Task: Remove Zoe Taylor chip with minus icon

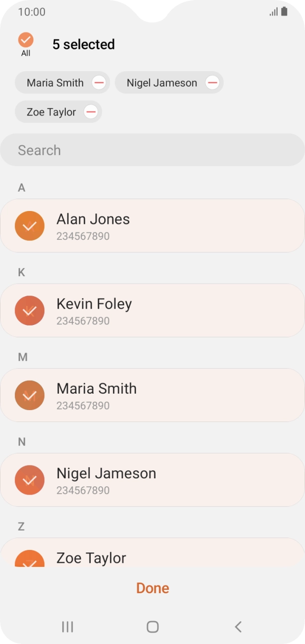Action: coord(91,112)
